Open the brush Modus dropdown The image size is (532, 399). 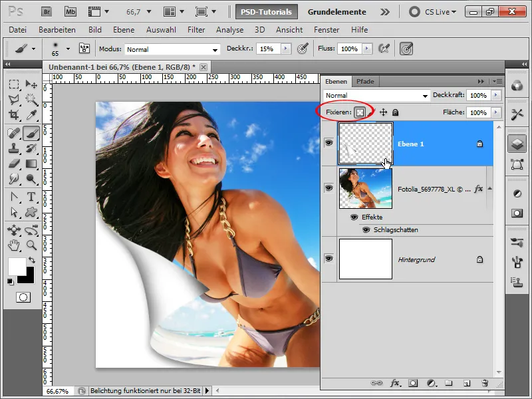172,49
